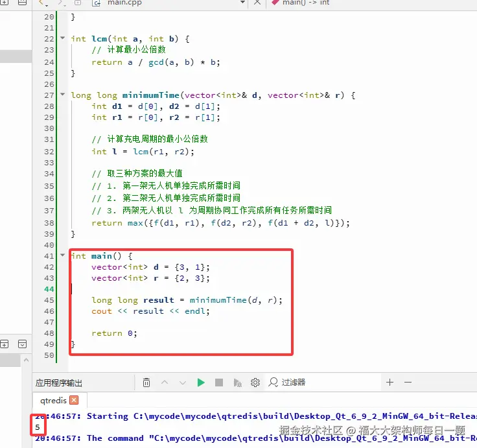Go back in editor navigation history
The image size is (477, 448).
43,3
